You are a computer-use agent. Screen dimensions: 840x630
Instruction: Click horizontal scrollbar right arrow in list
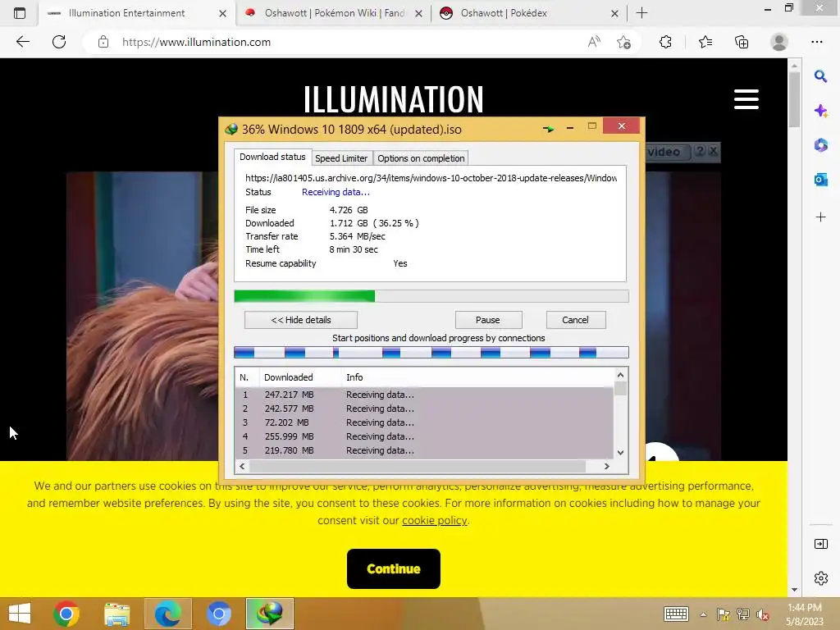pos(606,466)
